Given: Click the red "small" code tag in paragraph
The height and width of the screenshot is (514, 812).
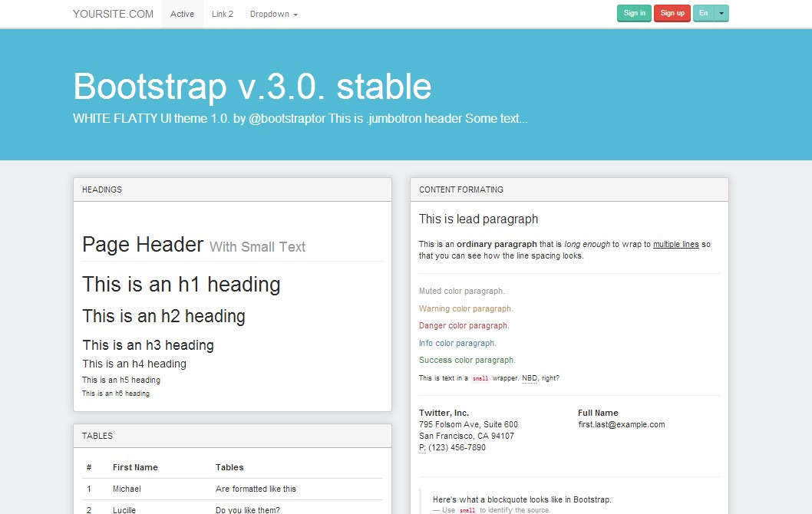Looking at the screenshot, I should tap(480, 379).
